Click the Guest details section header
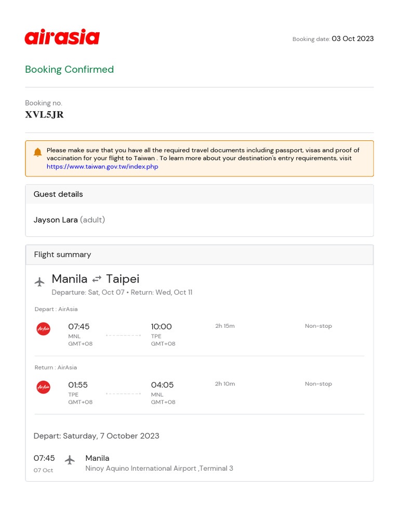The height and width of the screenshot is (532, 399). click(199, 194)
